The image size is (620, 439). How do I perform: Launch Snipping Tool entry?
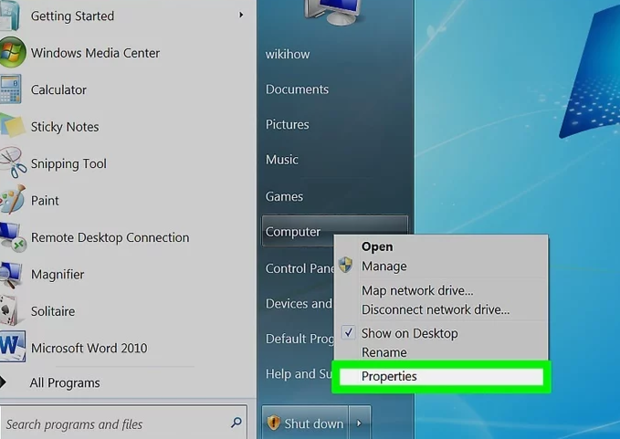click(x=69, y=164)
